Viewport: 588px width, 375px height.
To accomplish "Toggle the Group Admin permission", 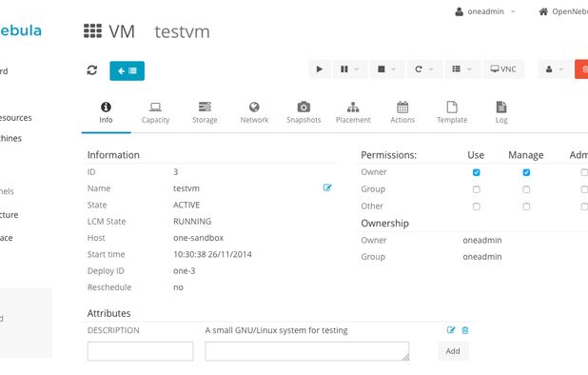I will pyautogui.click(x=584, y=189).
